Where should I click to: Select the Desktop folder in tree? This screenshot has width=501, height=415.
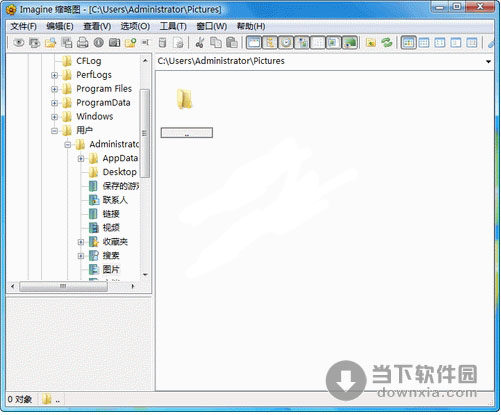(x=119, y=172)
